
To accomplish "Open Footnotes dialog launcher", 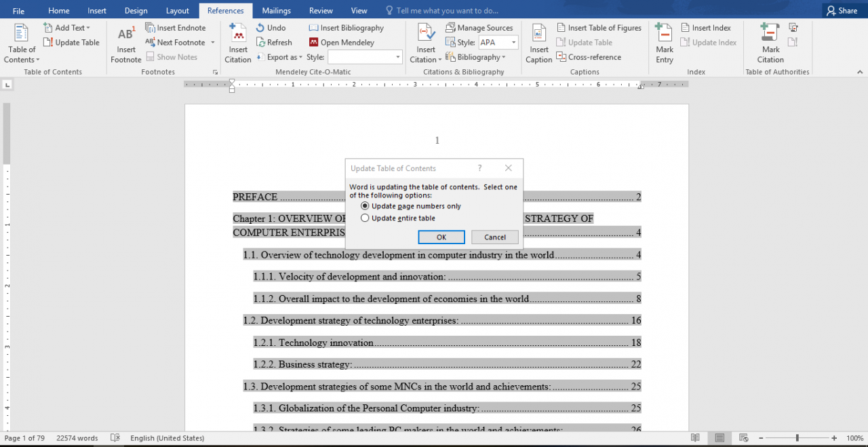I will click(x=216, y=72).
